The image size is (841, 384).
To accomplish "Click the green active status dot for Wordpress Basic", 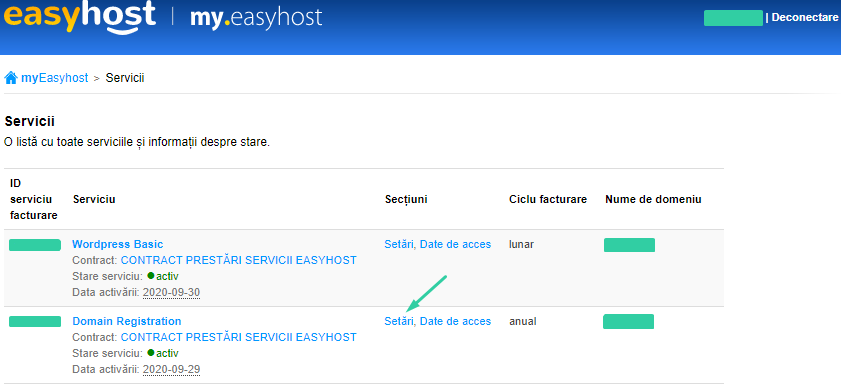I will (x=151, y=276).
